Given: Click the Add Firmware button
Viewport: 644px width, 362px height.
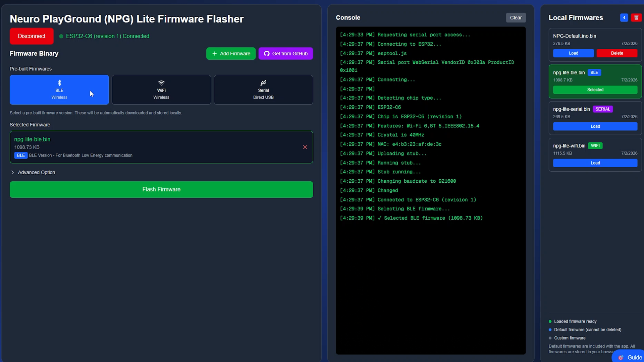Looking at the screenshot, I should pyautogui.click(x=231, y=54).
